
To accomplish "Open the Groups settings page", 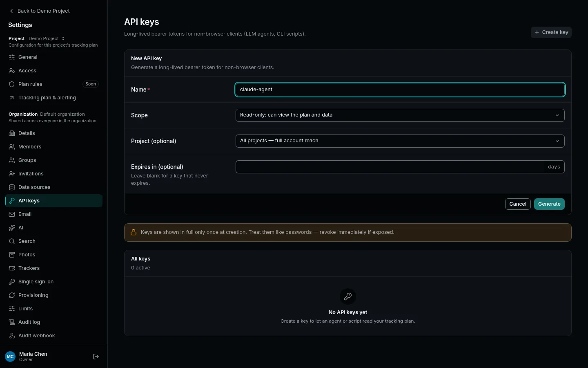I will click(53, 160).
